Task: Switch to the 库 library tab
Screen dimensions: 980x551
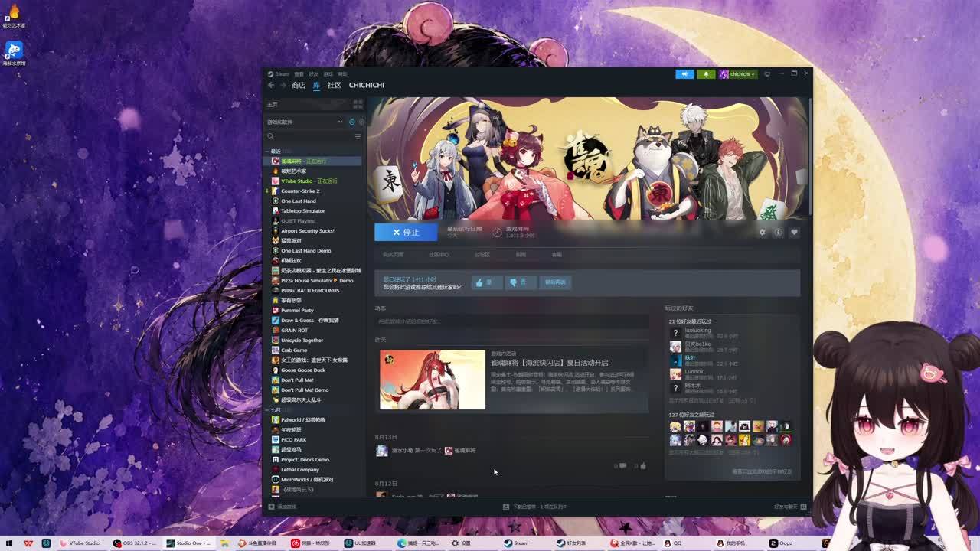Action: (x=316, y=85)
